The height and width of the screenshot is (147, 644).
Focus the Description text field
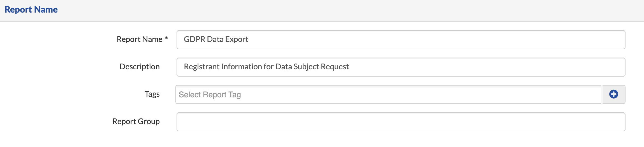401,67
